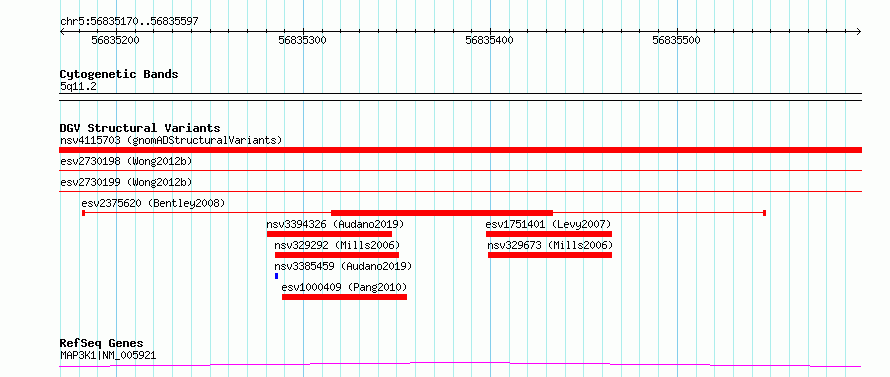890x377 pixels.
Task: Click the red bar under nsv3394326
Action: click(329, 234)
